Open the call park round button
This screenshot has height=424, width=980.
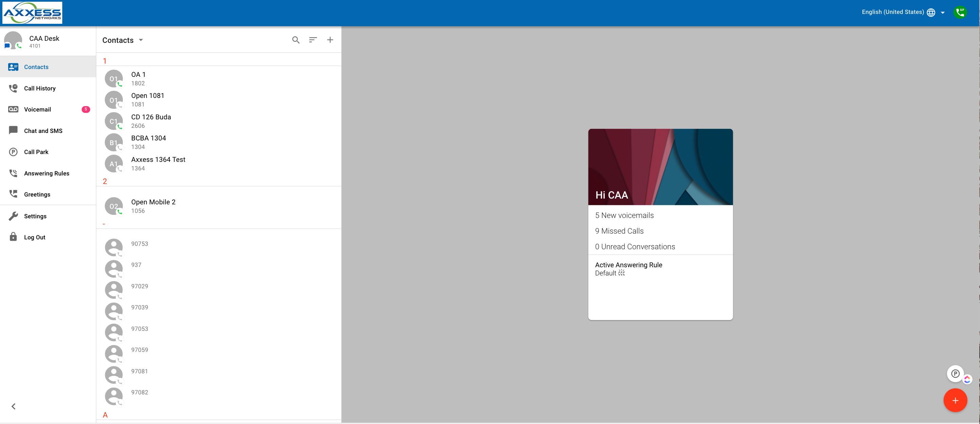click(x=955, y=373)
